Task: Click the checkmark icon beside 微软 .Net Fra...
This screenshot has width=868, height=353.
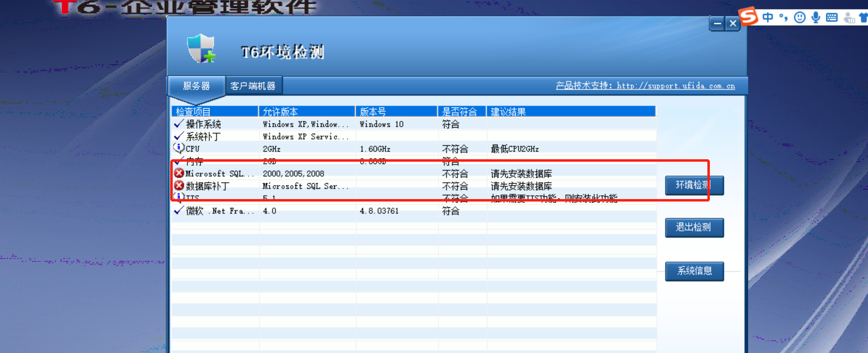Action: pos(179,210)
